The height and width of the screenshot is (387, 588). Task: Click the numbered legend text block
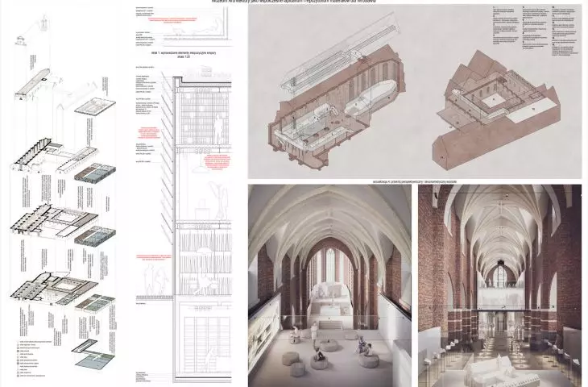tap(534, 31)
